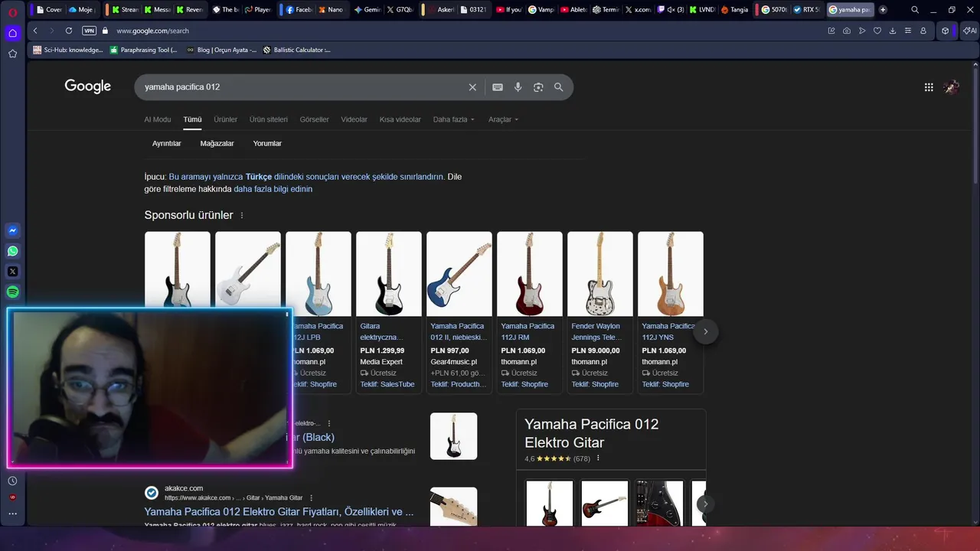
Task: Open the on-screen keyboard in search box
Action: pyautogui.click(x=498, y=87)
